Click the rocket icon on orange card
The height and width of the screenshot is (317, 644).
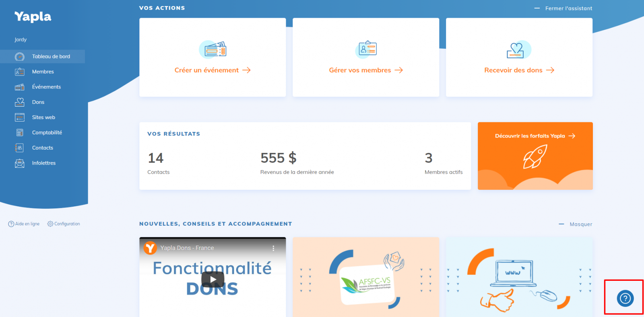pos(535,156)
